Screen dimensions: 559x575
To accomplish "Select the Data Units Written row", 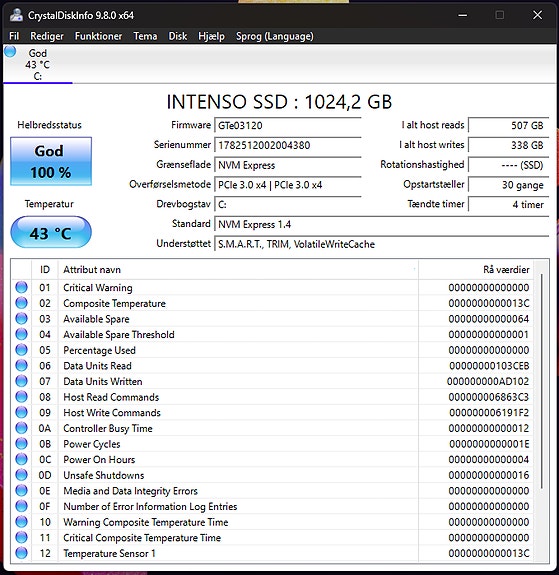I will tap(272, 381).
